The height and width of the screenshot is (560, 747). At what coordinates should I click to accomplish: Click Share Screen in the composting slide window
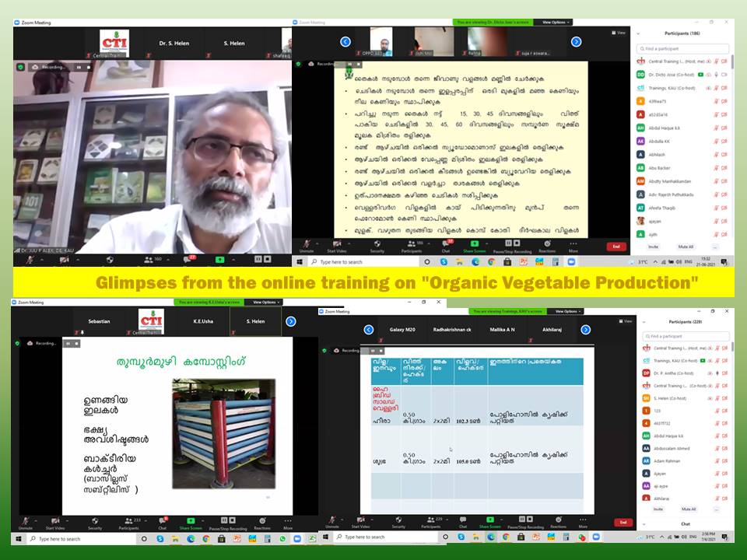click(191, 523)
